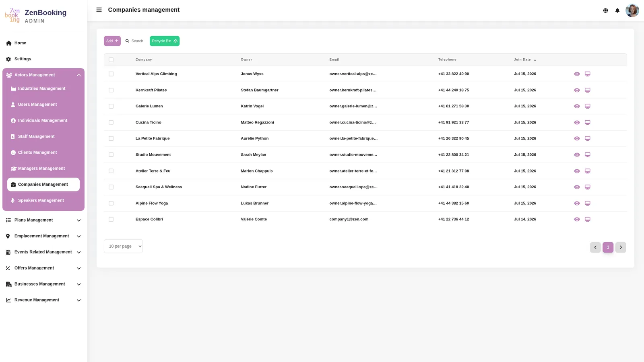Screen dimensions: 644x362
Task: View details eye icon for Galerie Lumen
Action: coord(577,106)
